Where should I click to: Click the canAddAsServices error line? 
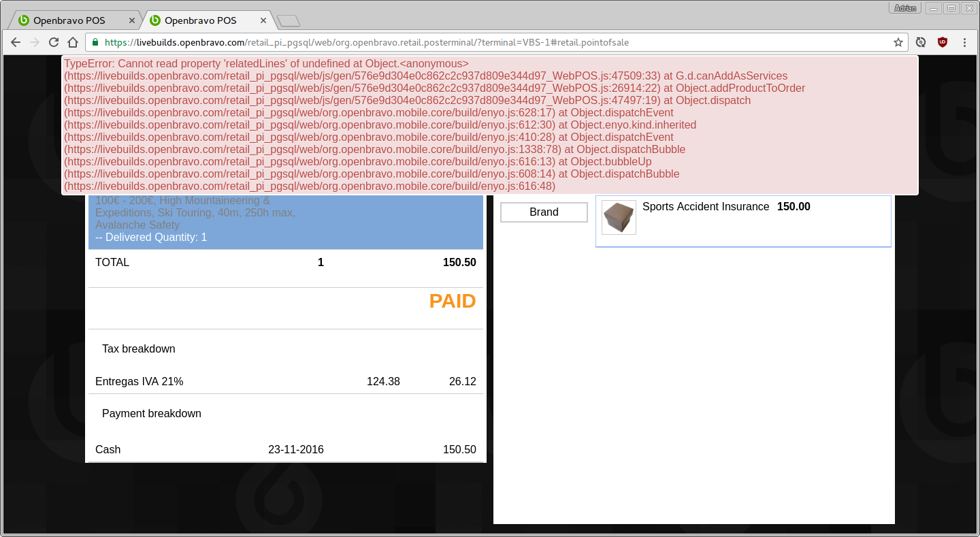point(425,76)
